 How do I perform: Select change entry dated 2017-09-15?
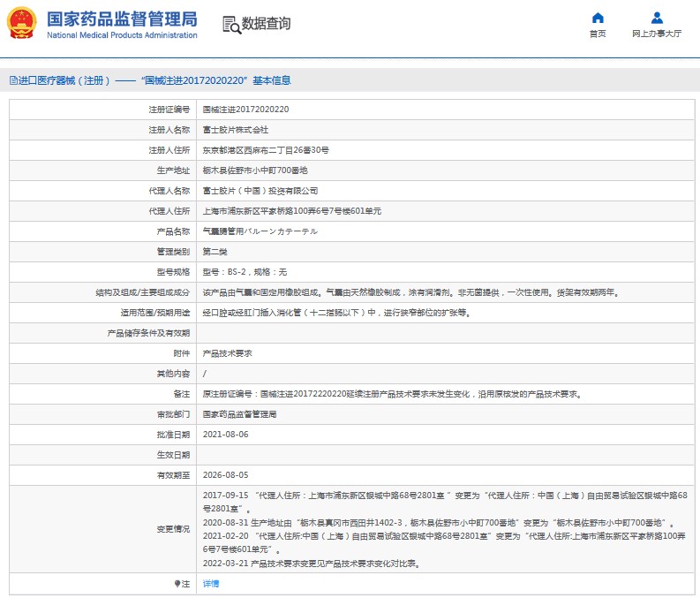coord(445,502)
